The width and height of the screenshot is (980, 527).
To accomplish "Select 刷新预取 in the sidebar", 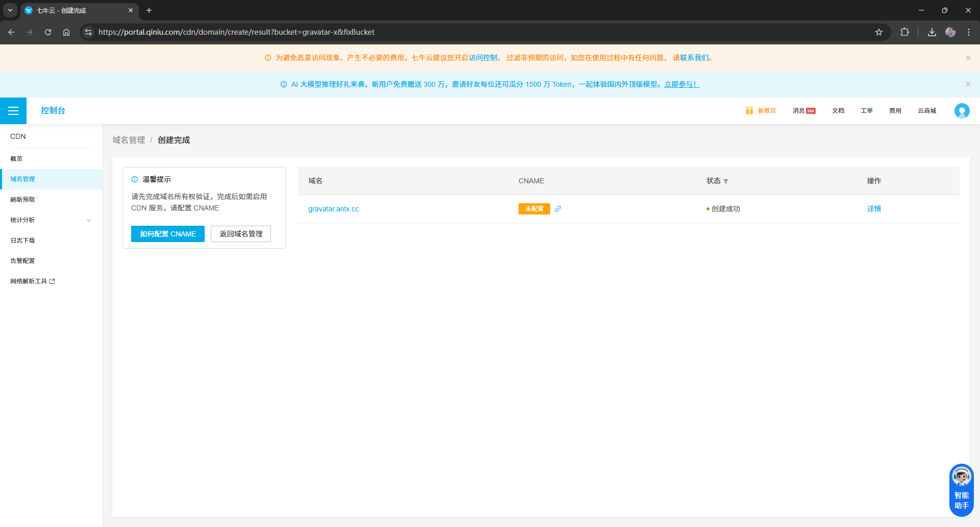I will tap(23, 200).
